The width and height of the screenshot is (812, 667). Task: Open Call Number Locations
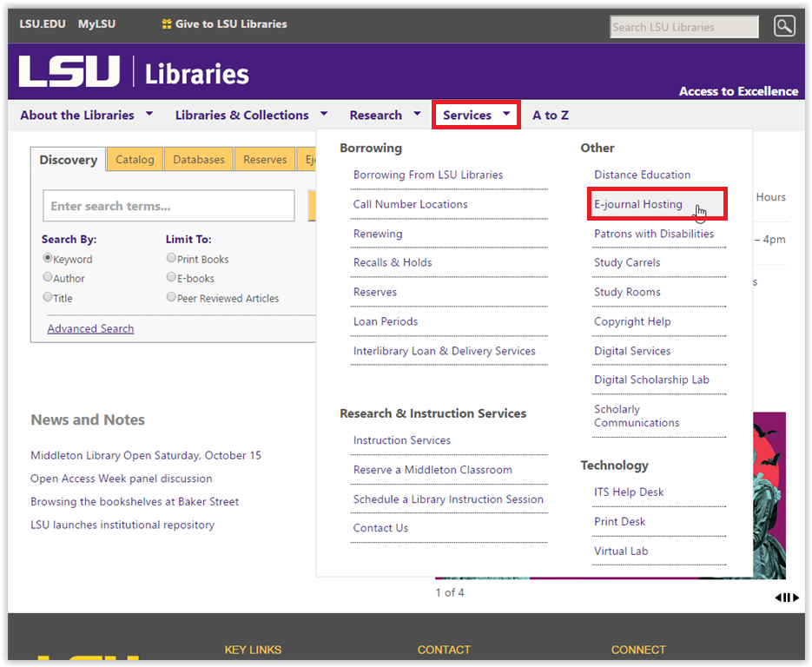pos(410,204)
